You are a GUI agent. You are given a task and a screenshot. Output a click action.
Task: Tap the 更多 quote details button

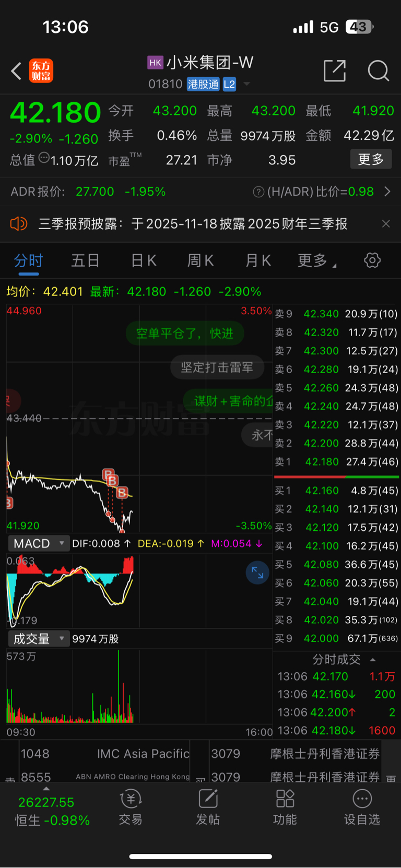click(x=371, y=159)
